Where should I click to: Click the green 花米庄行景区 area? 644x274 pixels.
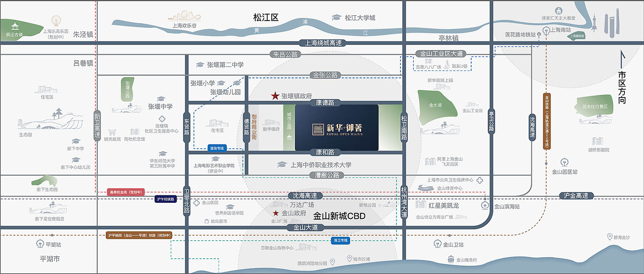point(594,106)
